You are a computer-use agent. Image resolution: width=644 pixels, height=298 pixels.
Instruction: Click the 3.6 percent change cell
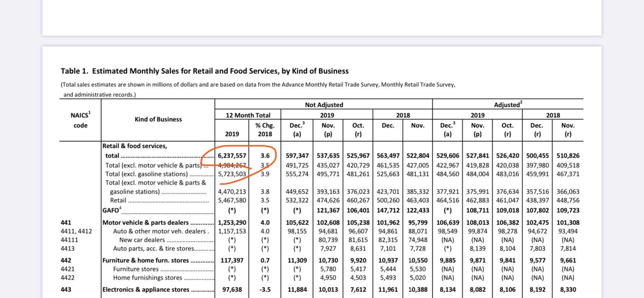[265, 155]
